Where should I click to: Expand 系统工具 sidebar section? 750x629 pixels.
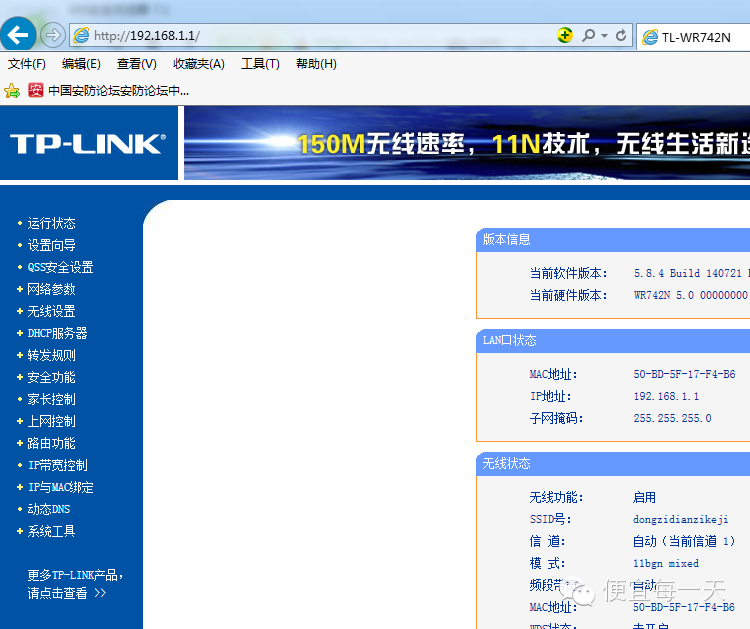click(51, 531)
